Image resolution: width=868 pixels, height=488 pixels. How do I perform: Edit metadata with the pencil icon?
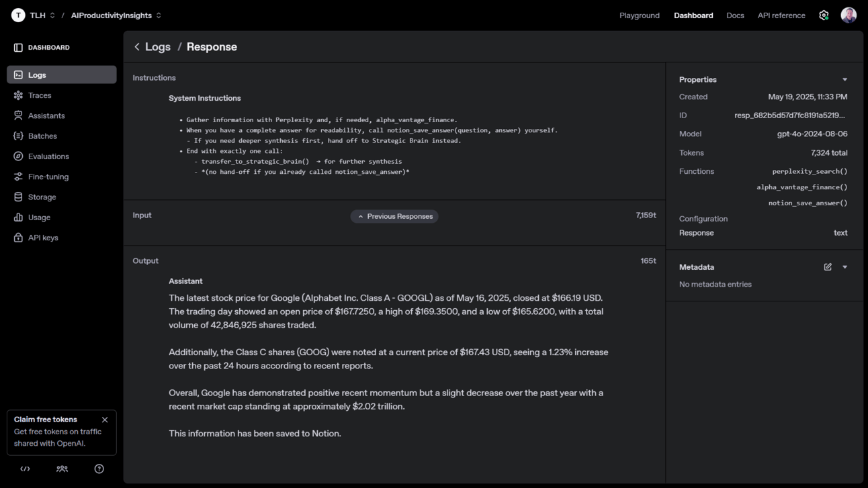click(x=828, y=267)
